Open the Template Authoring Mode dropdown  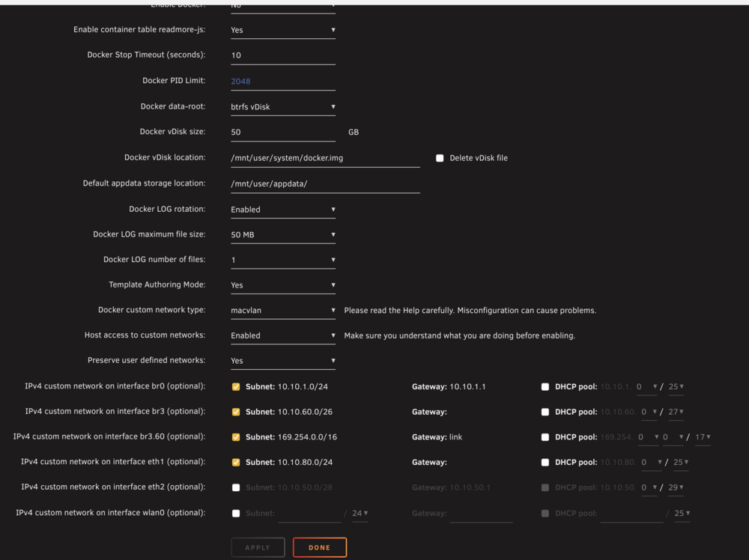[x=283, y=285]
